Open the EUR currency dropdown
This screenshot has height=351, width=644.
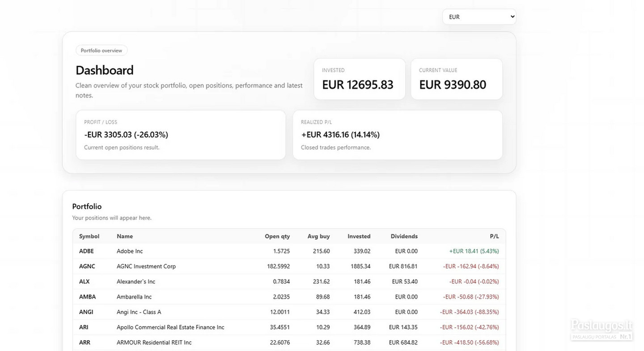479,17
